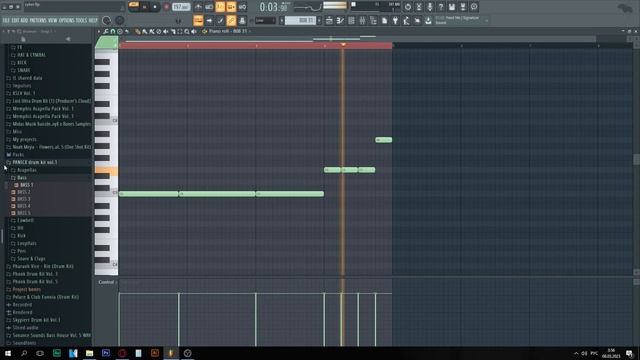Select the BASS 3 sample in browser
Viewport: 640px width, 360px height.
coord(24,199)
